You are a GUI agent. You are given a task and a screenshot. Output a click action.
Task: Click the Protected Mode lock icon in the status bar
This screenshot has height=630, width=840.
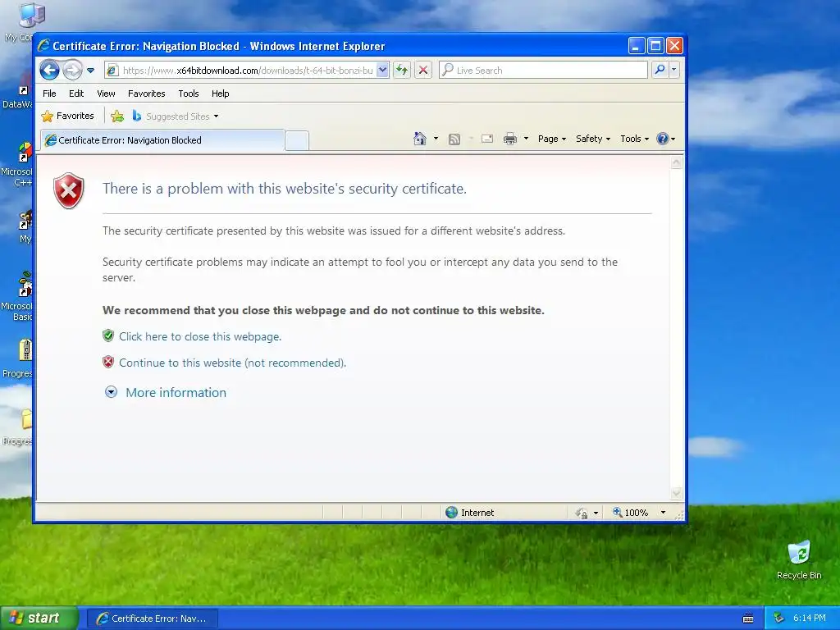(x=582, y=514)
